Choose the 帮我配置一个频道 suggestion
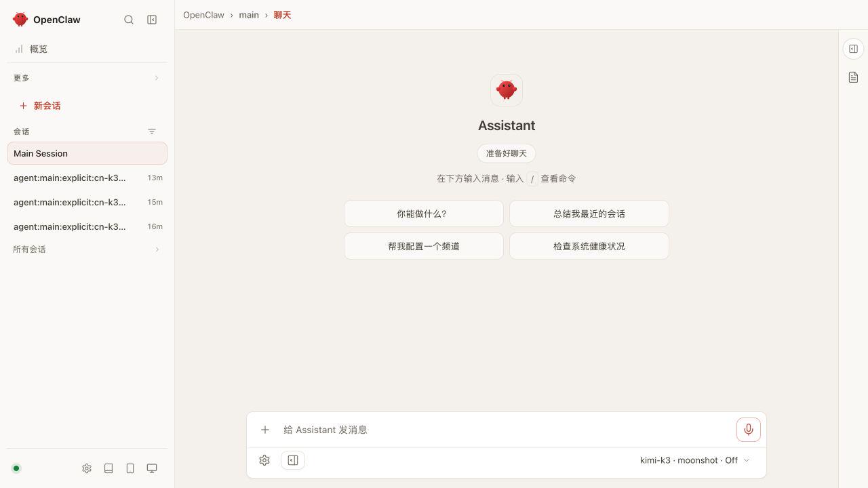Screen dimensions: 868x488 pos(424,246)
